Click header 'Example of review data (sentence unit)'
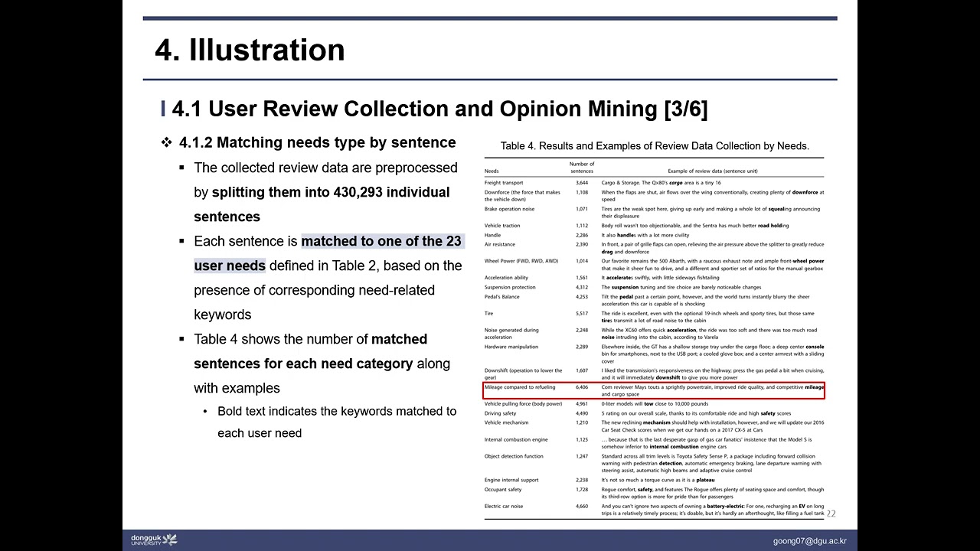Viewport: 980px width, 551px height. (x=713, y=171)
